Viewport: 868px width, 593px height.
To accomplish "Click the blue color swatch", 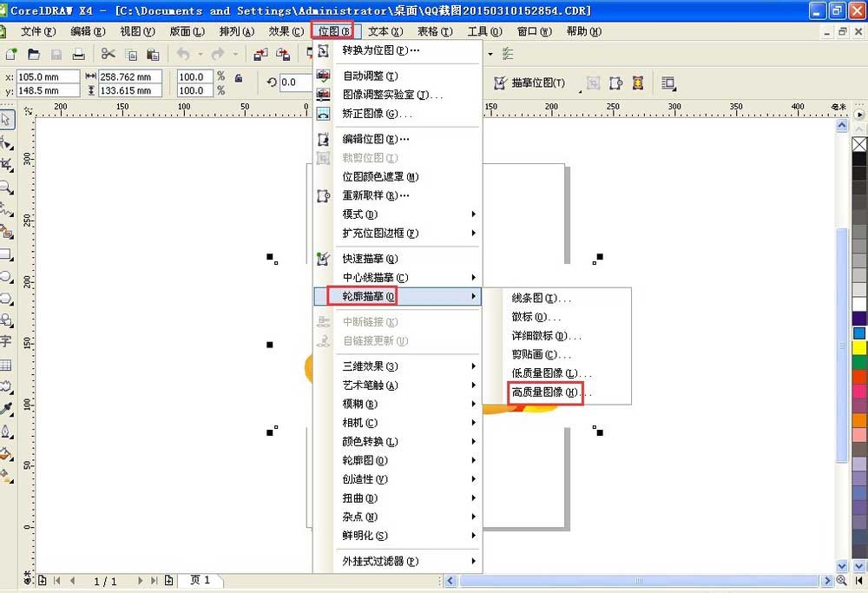I will pyautogui.click(x=859, y=333).
